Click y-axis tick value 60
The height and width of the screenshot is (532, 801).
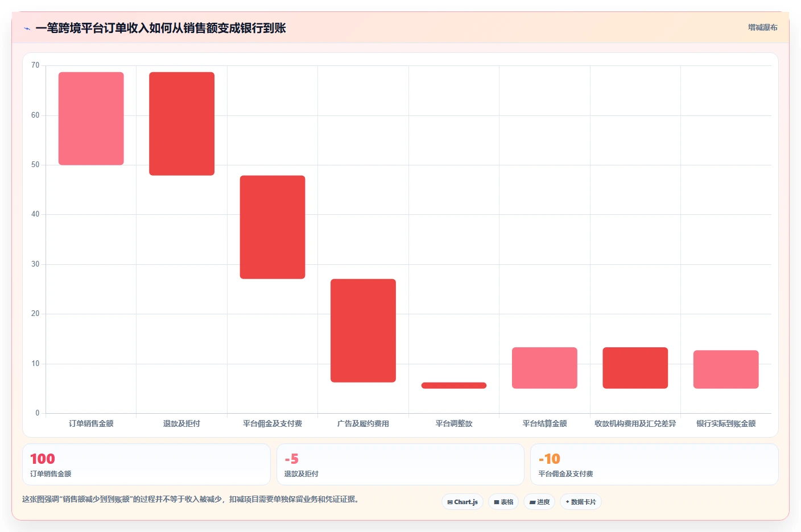35,115
